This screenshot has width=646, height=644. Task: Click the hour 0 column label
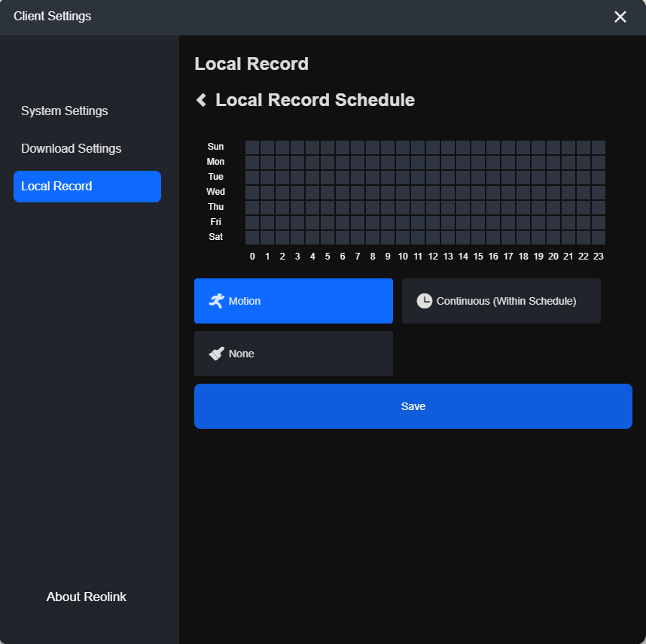[252, 257]
